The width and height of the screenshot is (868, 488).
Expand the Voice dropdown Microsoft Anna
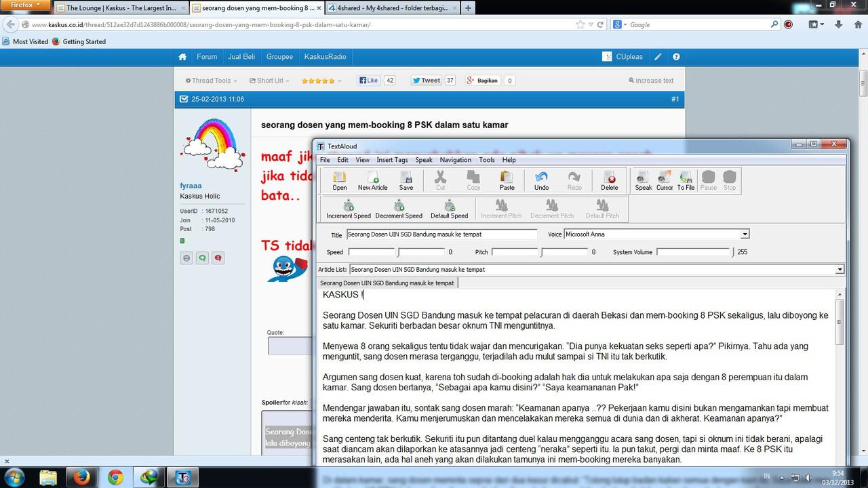tap(745, 235)
